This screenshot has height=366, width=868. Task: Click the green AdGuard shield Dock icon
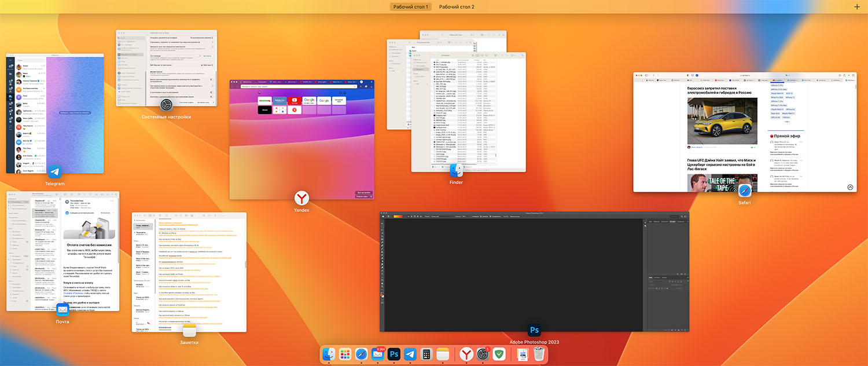click(x=499, y=354)
